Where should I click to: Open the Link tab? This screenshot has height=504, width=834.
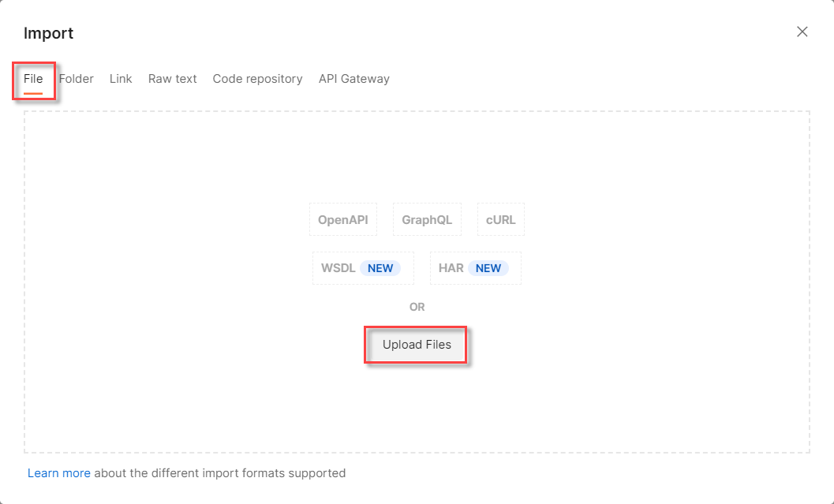point(121,79)
